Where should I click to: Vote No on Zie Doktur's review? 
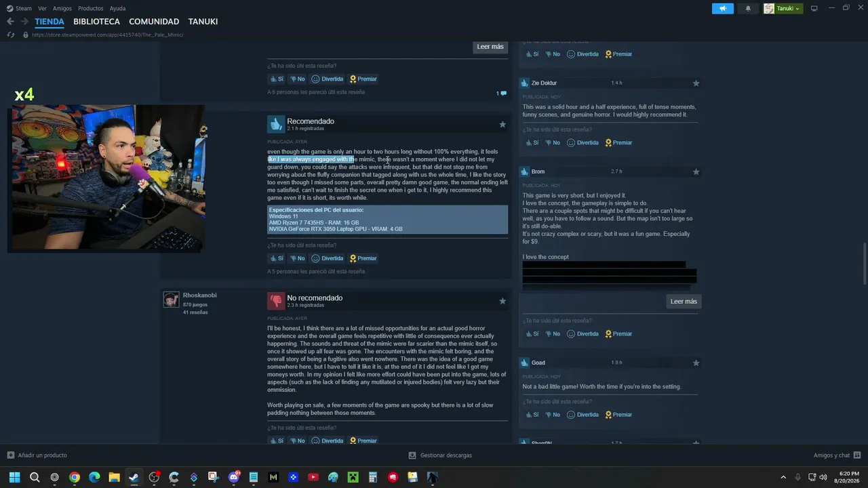552,143
